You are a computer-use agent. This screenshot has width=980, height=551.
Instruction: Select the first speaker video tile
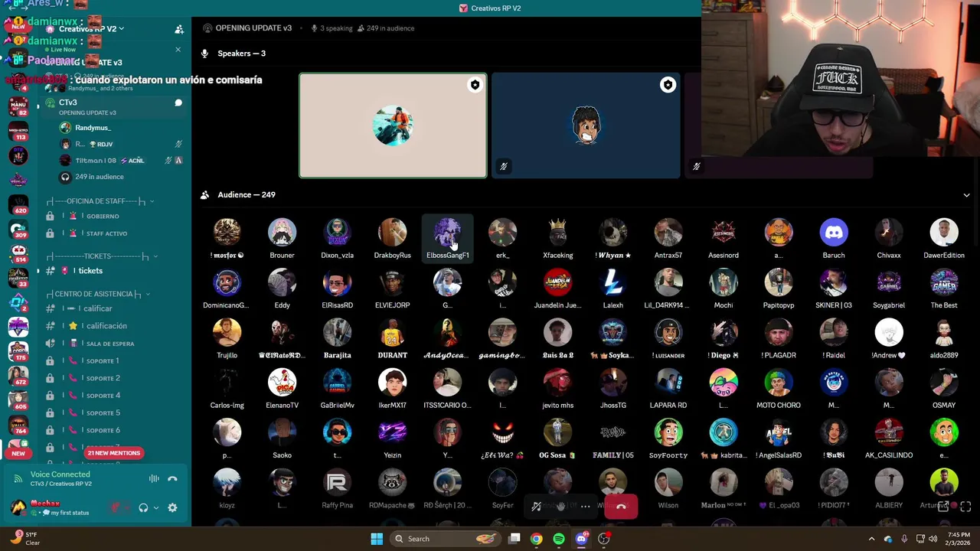393,126
